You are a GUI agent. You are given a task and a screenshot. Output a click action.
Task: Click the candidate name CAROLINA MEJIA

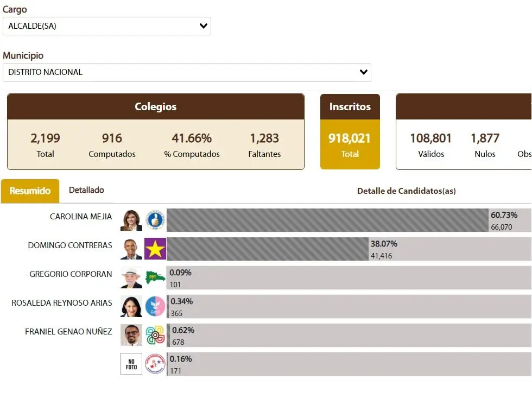pyautogui.click(x=81, y=216)
